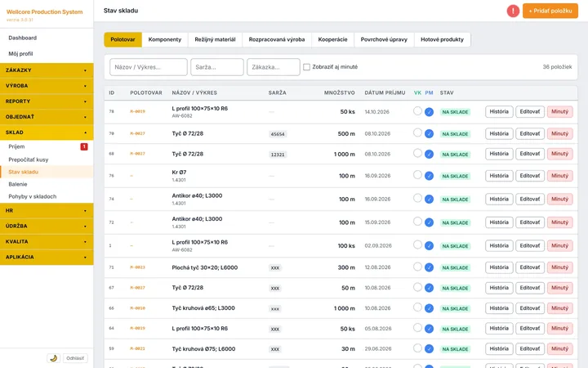Expand the ZÁKAZKY sidebar section
588x368 pixels.
click(47, 70)
